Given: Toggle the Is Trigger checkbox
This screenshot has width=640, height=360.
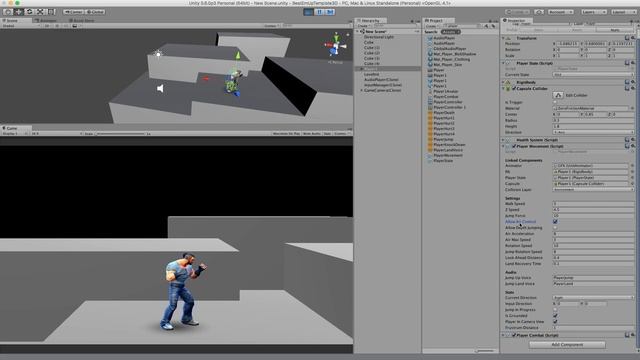Looking at the screenshot, I should [555, 102].
